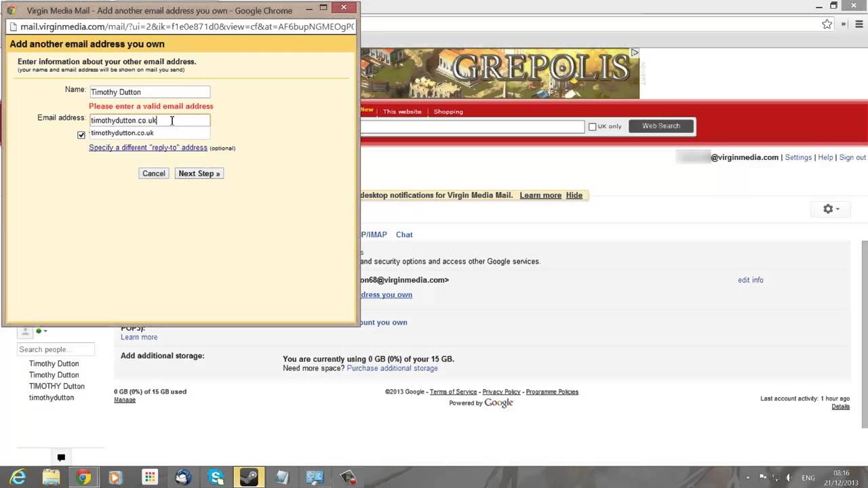Click the Action Center flag tray icon

tap(762, 478)
